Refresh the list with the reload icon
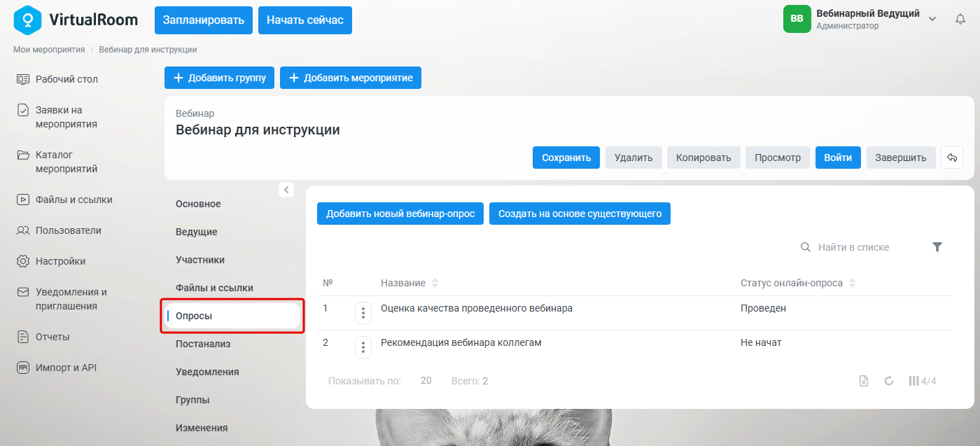980x446 pixels. tap(889, 381)
